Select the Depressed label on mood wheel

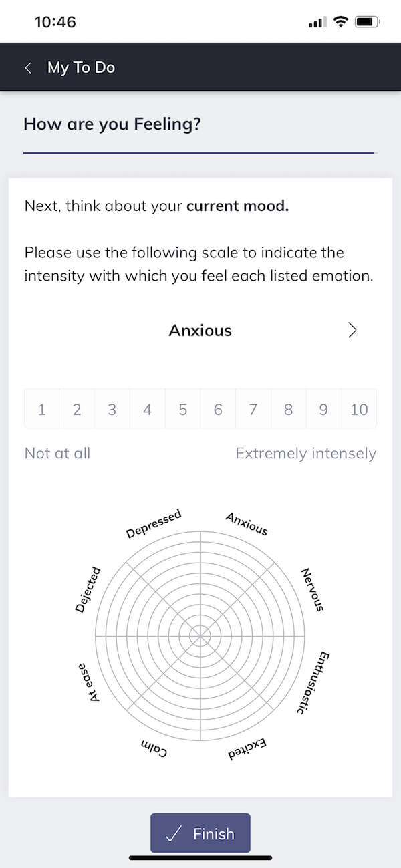pyautogui.click(x=154, y=524)
